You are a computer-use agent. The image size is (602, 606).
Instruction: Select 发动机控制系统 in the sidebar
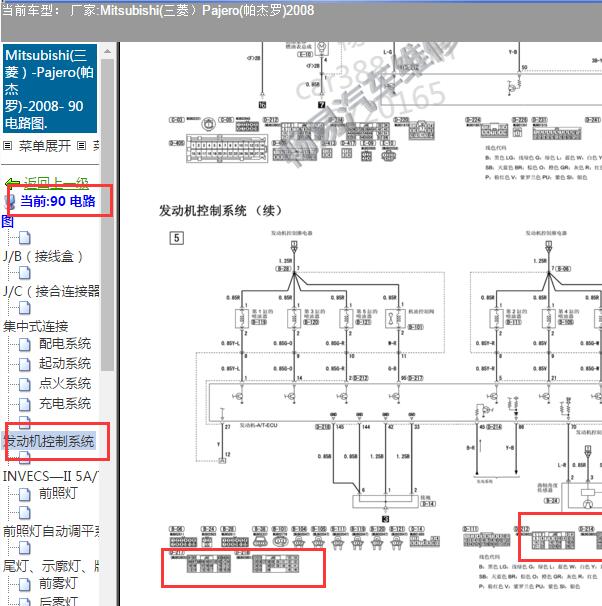(x=50, y=441)
